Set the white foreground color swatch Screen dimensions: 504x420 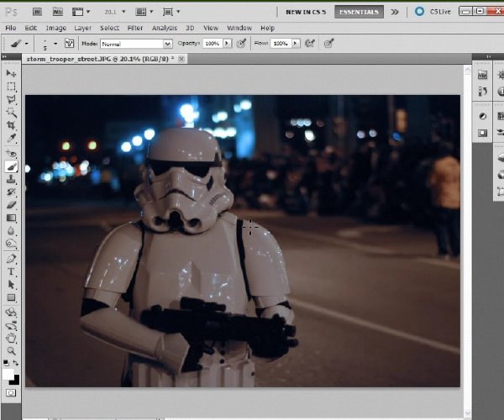coord(8,374)
